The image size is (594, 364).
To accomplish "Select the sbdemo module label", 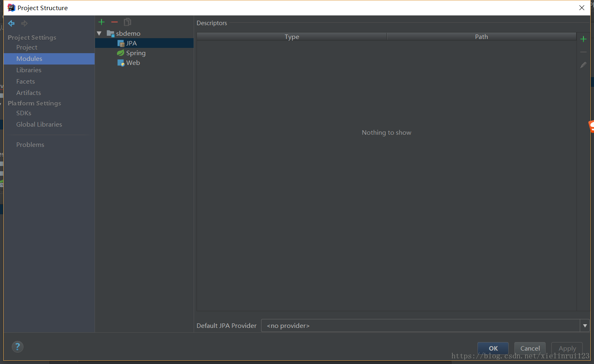I will [128, 33].
